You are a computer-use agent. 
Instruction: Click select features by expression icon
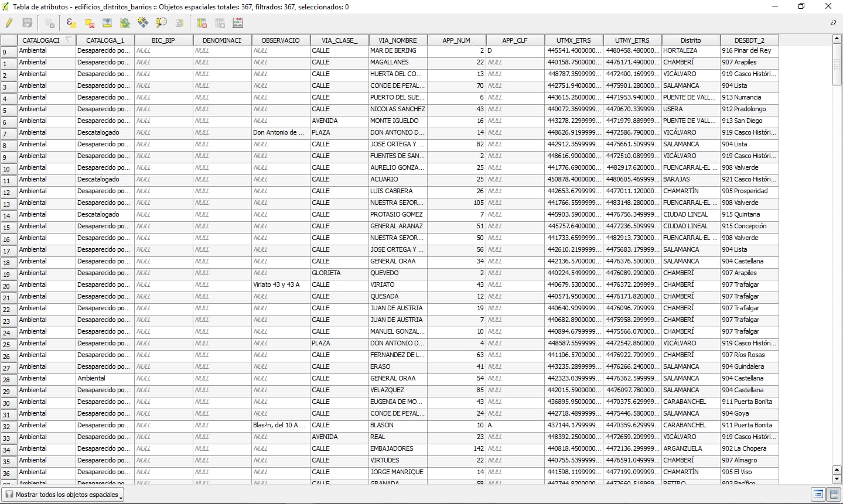(71, 23)
